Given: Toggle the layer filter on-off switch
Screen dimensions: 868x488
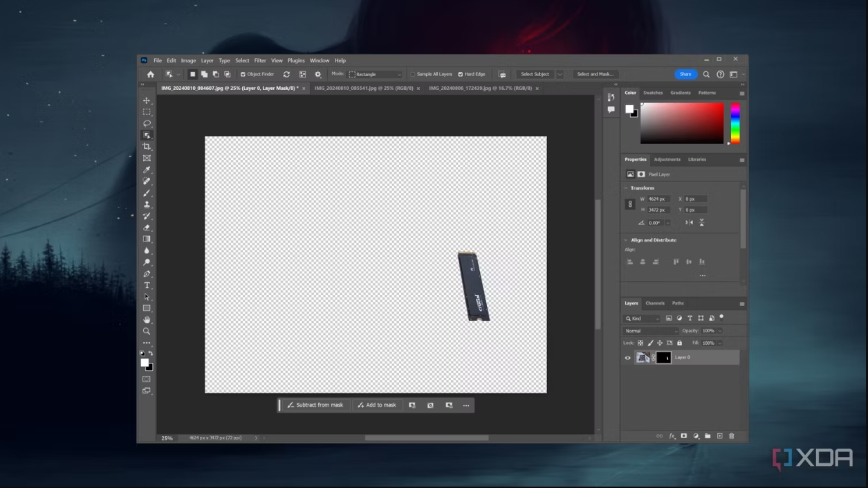Looking at the screenshot, I should [721, 317].
